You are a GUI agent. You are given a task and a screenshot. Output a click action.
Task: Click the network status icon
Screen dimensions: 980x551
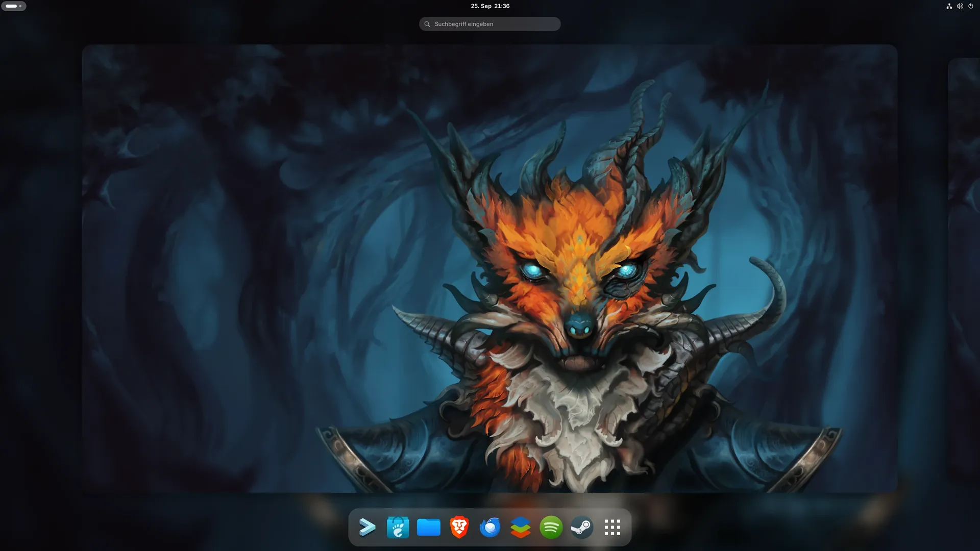click(949, 6)
